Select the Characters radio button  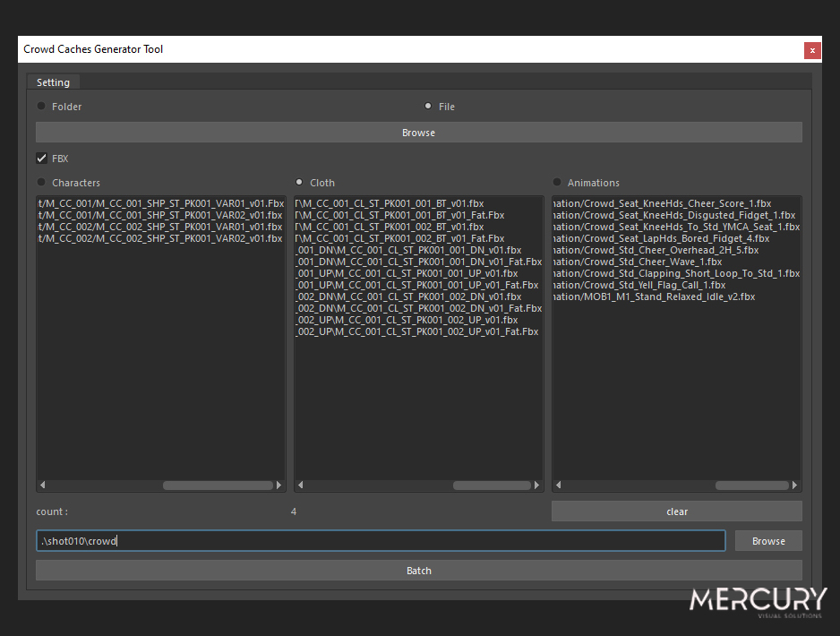pyautogui.click(x=41, y=183)
